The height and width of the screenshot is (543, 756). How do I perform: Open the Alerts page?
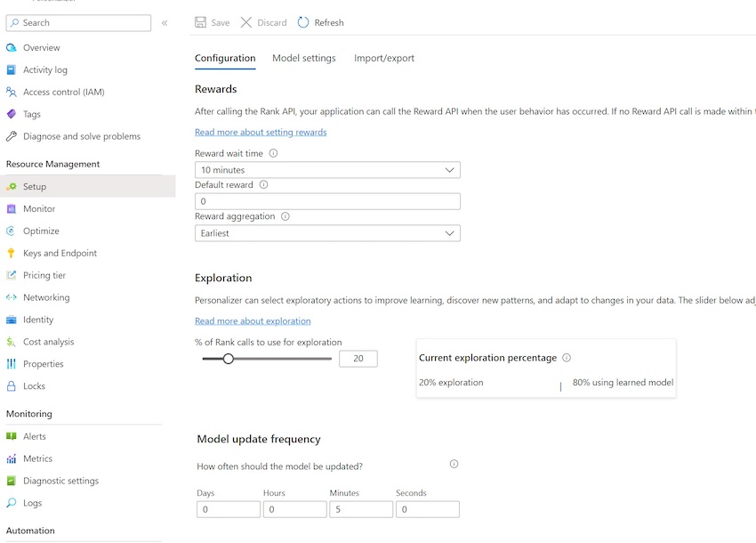tap(36, 436)
